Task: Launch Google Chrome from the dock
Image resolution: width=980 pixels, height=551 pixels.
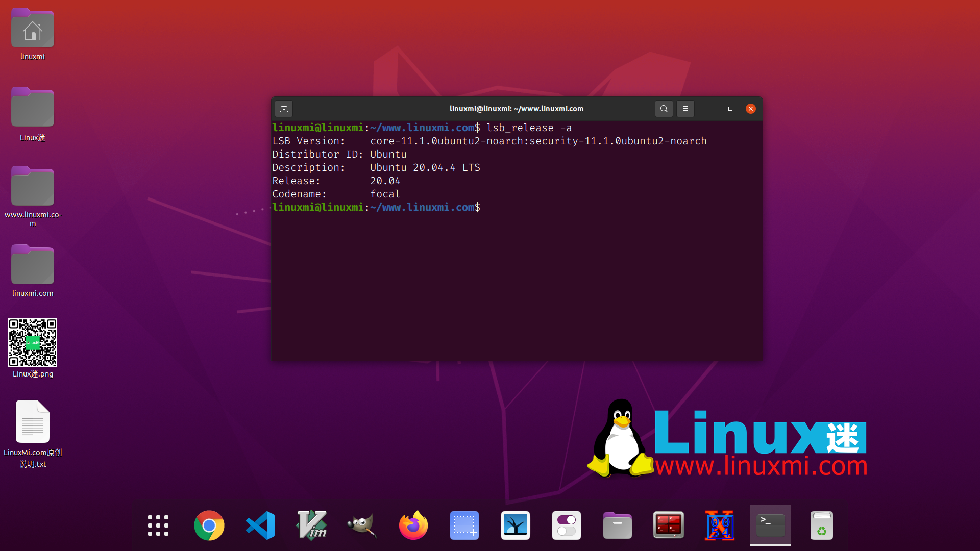Action: point(209,525)
